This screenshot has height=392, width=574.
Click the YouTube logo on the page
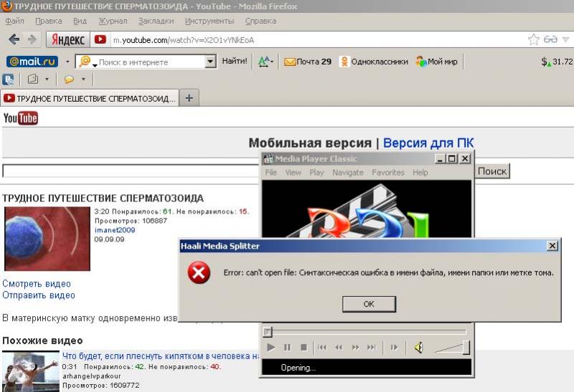(x=21, y=118)
